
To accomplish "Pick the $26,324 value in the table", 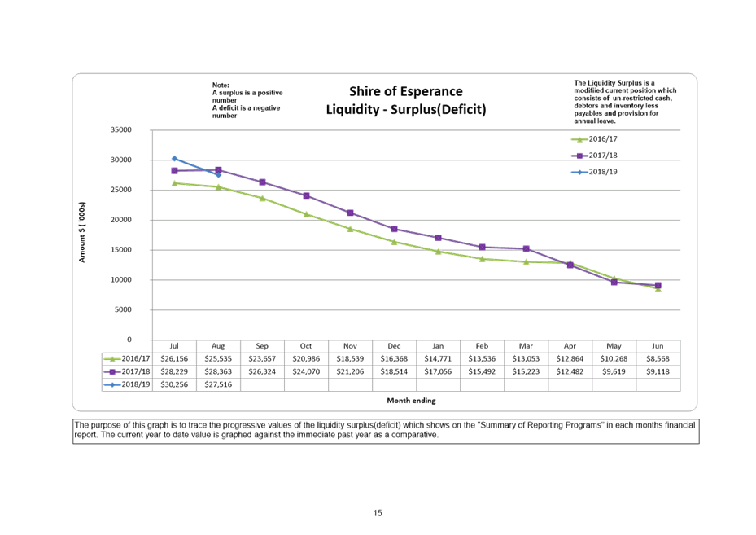I will (x=262, y=372).
